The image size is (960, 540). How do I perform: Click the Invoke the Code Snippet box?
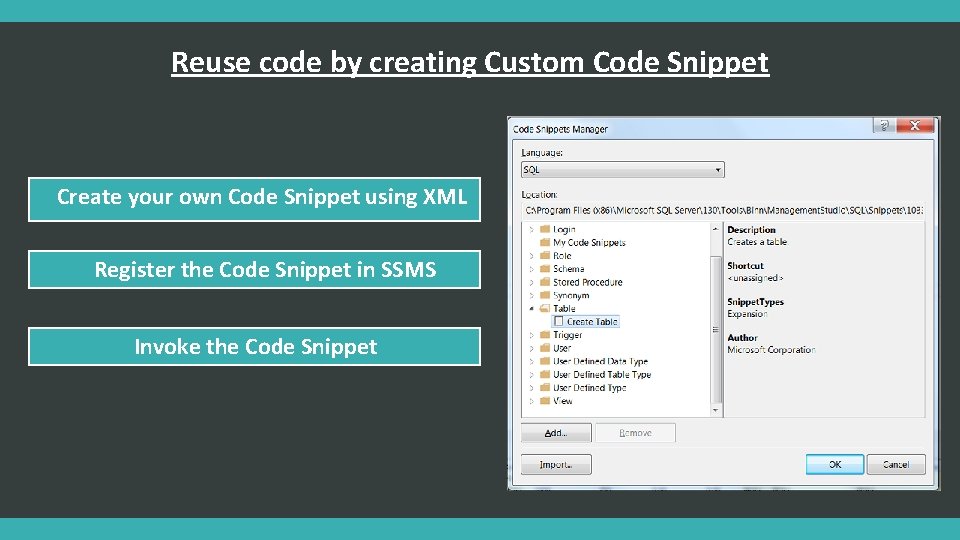pyautogui.click(x=255, y=347)
